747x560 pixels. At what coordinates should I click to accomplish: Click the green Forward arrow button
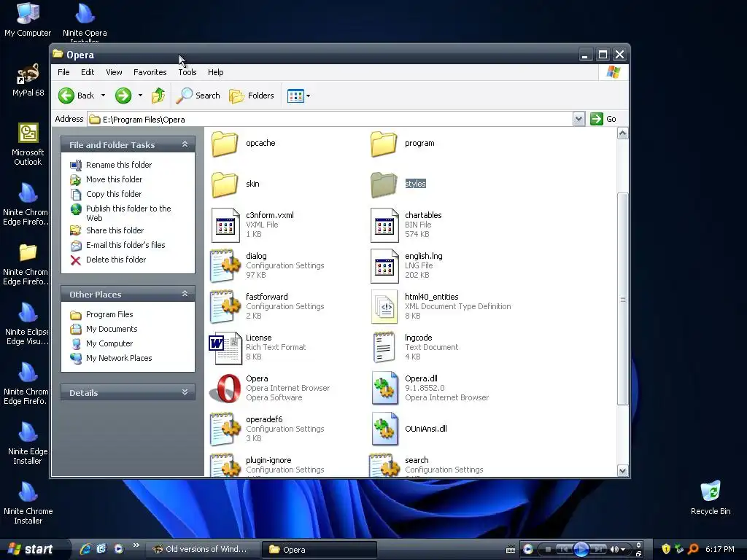pyautogui.click(x=123, y=96)
